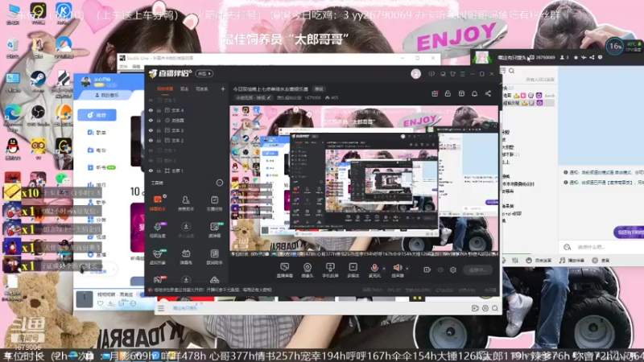Toggle visibility of 浏览器 source
The image size is (644, 362).
pyautogui.click(x=151, y=120)
